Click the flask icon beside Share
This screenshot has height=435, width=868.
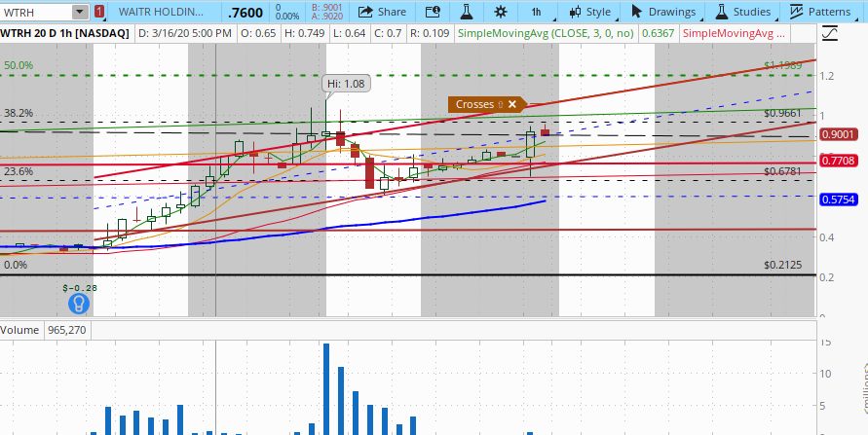[466, 12]
